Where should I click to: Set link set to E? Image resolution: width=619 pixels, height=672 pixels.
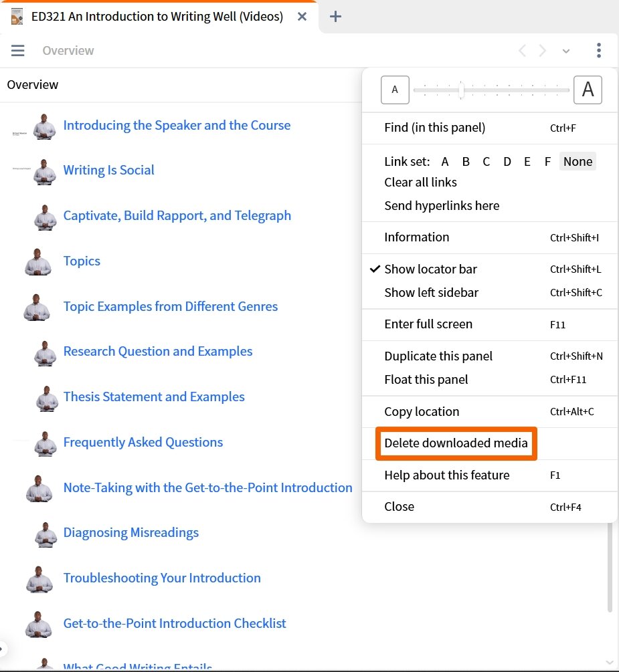(527, 162)
